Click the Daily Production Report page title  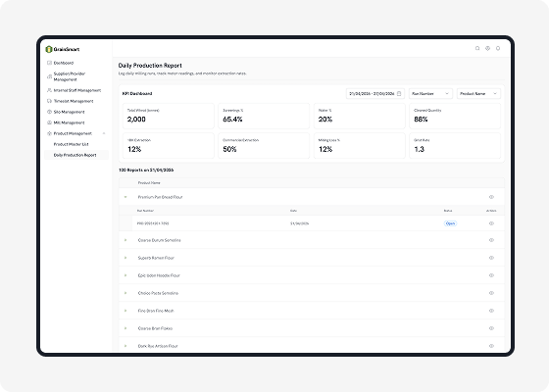pyautogui.click(x=150, y=66)
